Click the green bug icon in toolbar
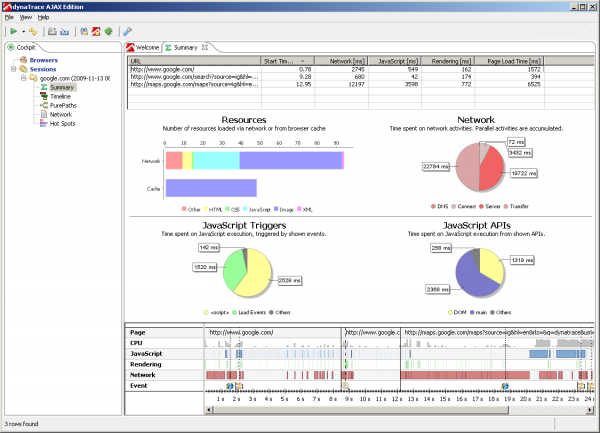600x433 pixels. click(108, 31)
